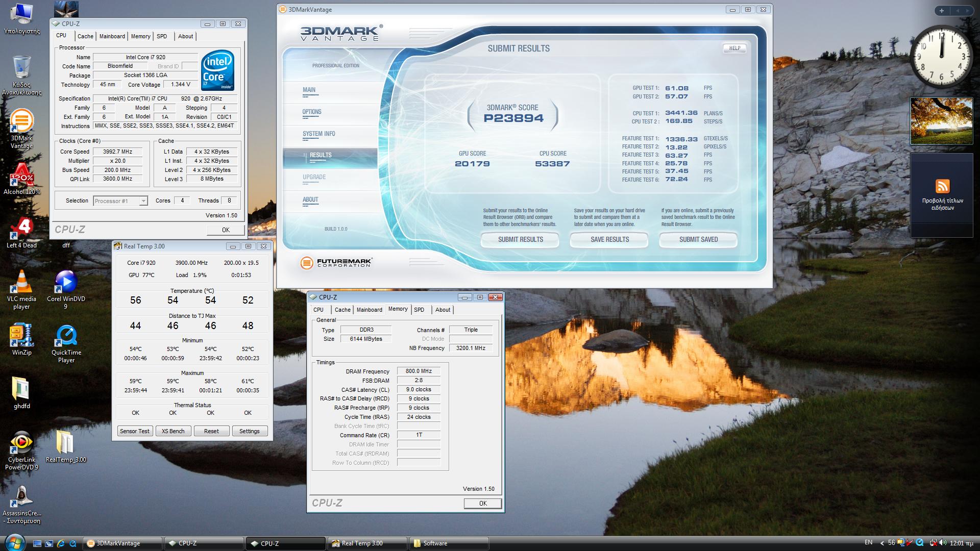Click the RSS feed headlines gadget icon
980x551 pixels.
(x=942, y=186)
